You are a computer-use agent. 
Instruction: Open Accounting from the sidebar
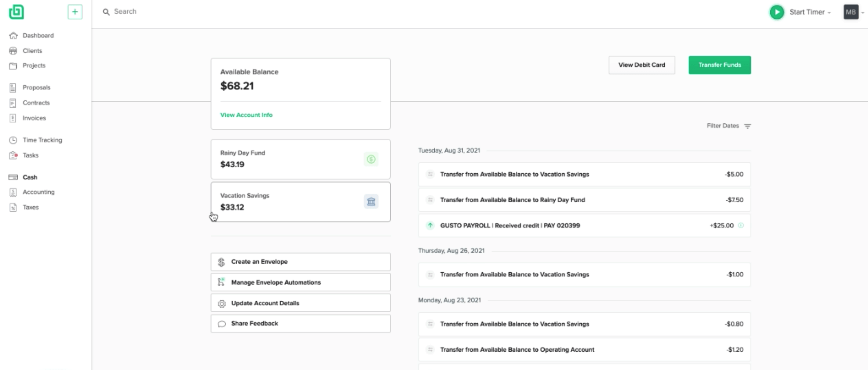[38, 192]
